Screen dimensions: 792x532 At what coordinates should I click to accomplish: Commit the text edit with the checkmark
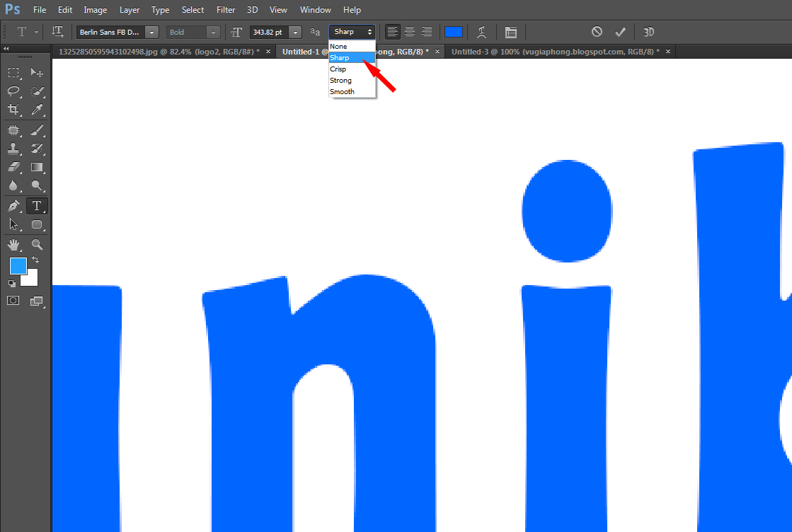tap(621, 32)
